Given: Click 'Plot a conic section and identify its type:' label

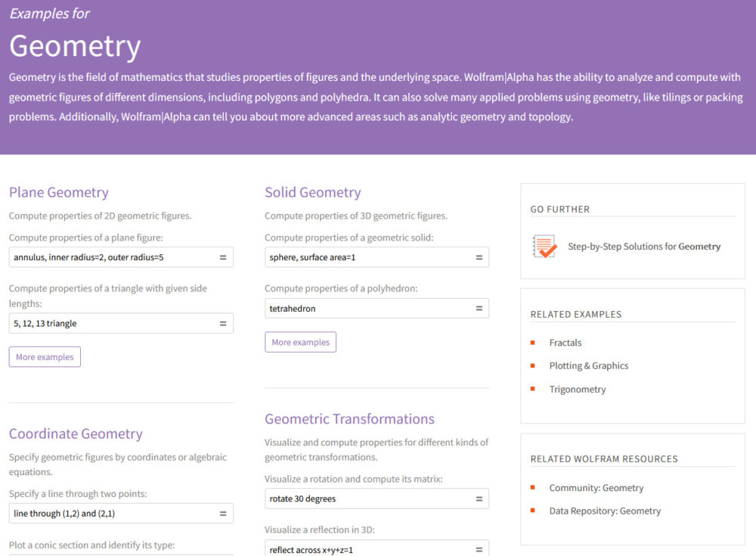Looking at the screenshot, I should [91, 545].
